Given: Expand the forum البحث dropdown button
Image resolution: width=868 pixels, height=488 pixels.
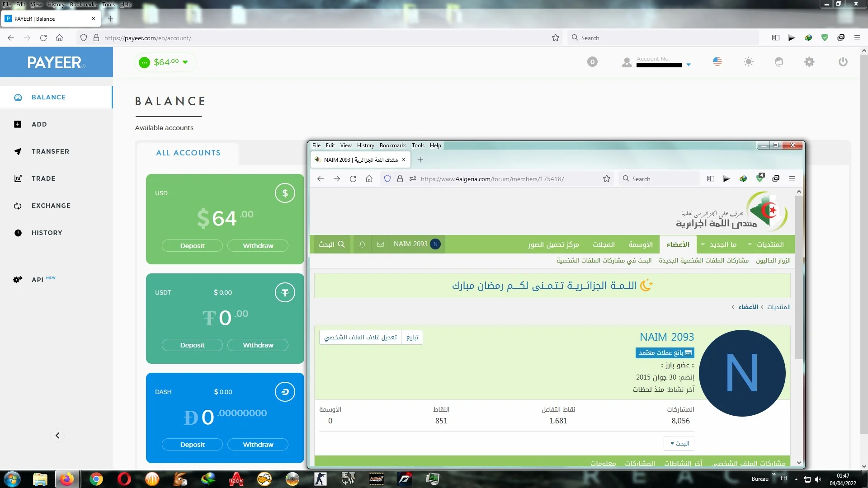Looking at the screenshot, I should tap(679, 443).
